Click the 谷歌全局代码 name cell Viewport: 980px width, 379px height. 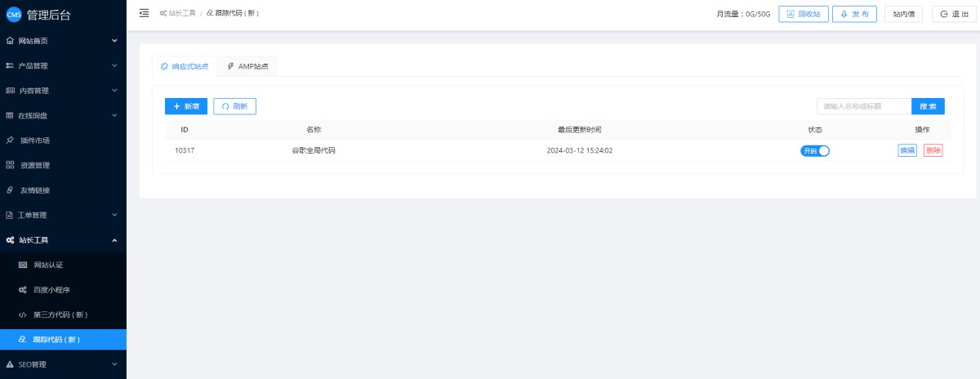point(314,150)
